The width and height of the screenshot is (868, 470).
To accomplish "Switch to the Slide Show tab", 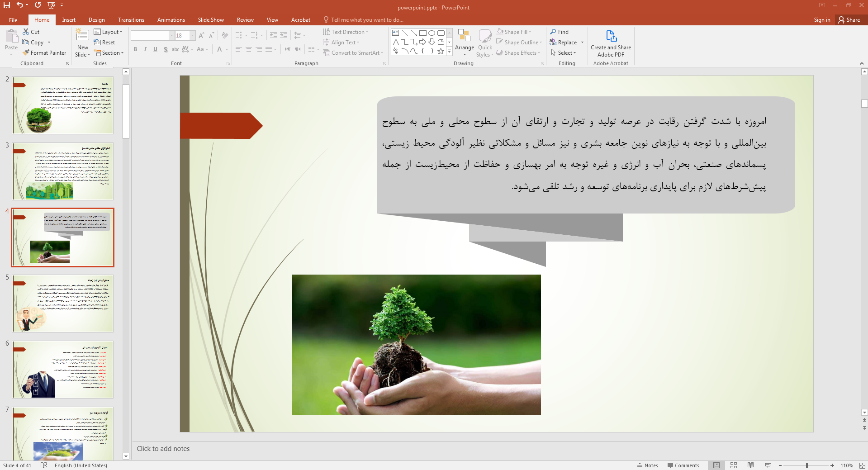I will 211,20.
